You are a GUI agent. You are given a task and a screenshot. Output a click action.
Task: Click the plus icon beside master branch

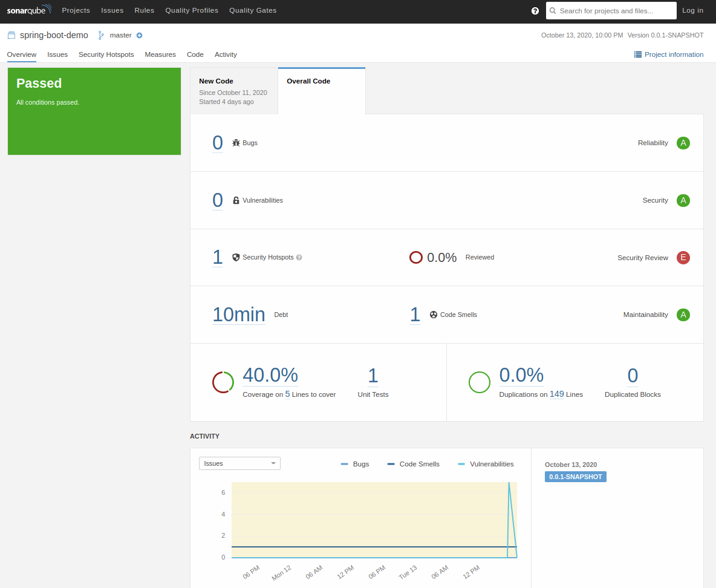139,36
